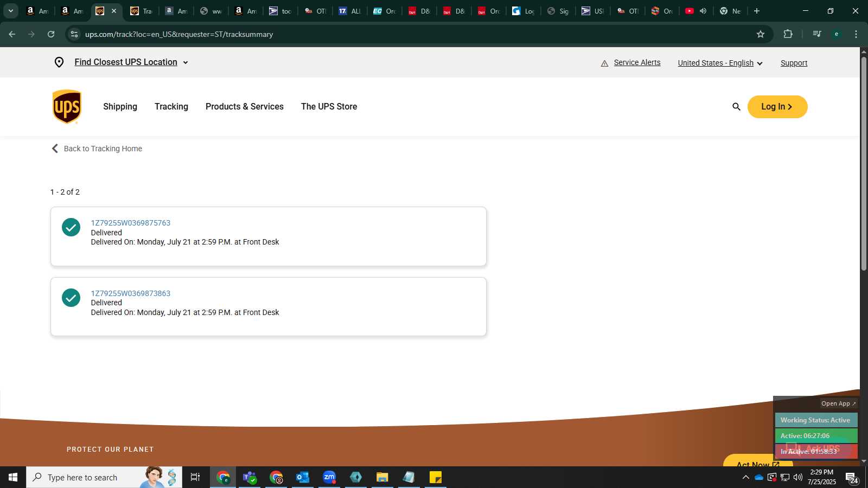Open the notification center icon
Screen dimensions: 868x488
coord(852,478)
